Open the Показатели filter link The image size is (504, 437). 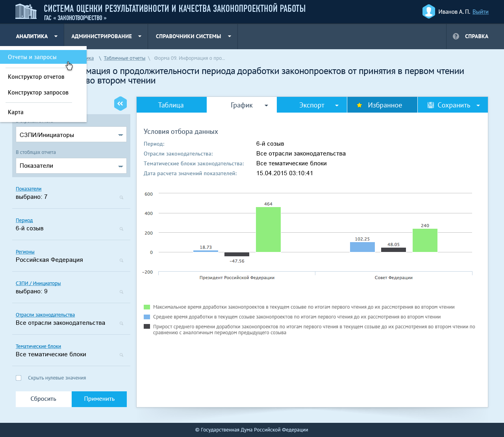(x=28, y=189)
